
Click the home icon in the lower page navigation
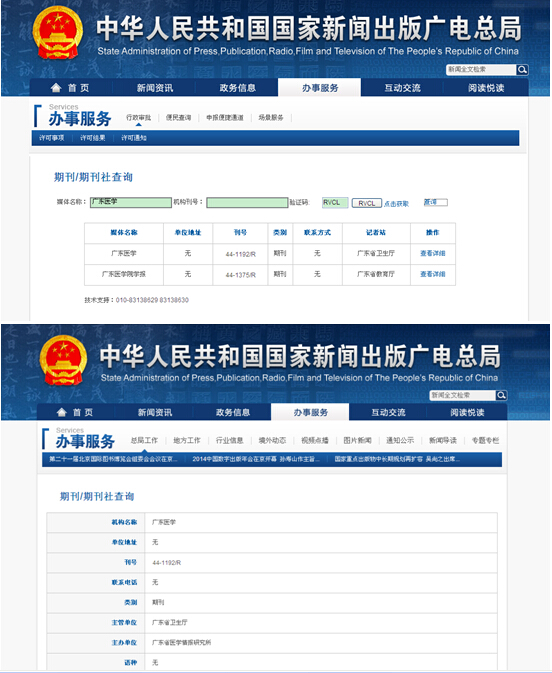coord(62,412)
